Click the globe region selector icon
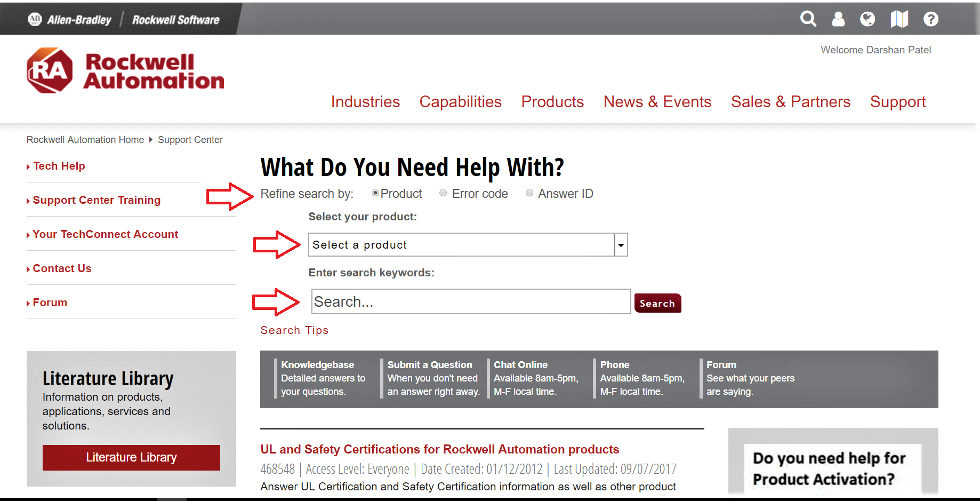 867,19
